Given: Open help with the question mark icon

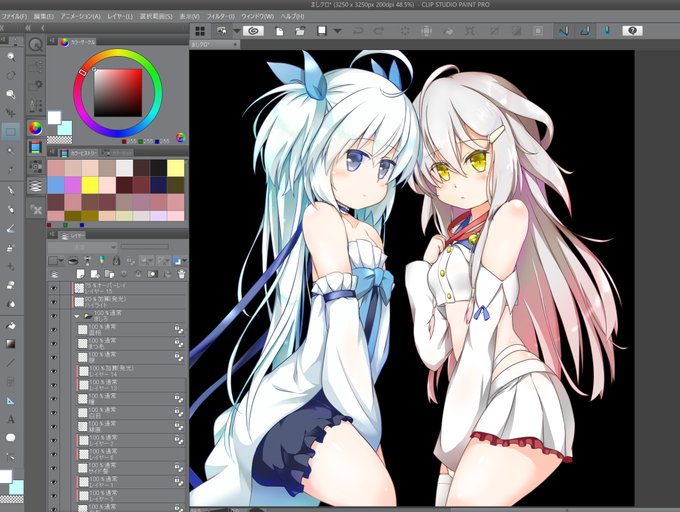Looking at the screenshot, I should (x=632, y=31).
